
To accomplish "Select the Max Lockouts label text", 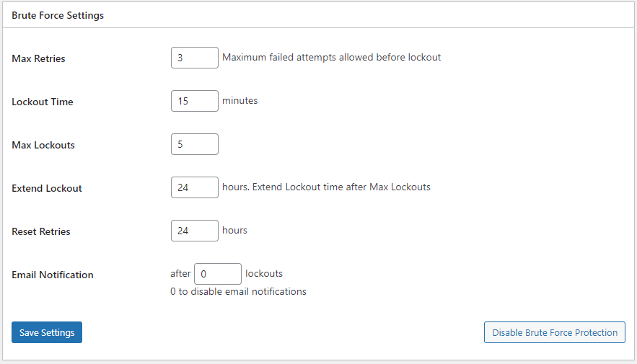I will pos(43,145).
